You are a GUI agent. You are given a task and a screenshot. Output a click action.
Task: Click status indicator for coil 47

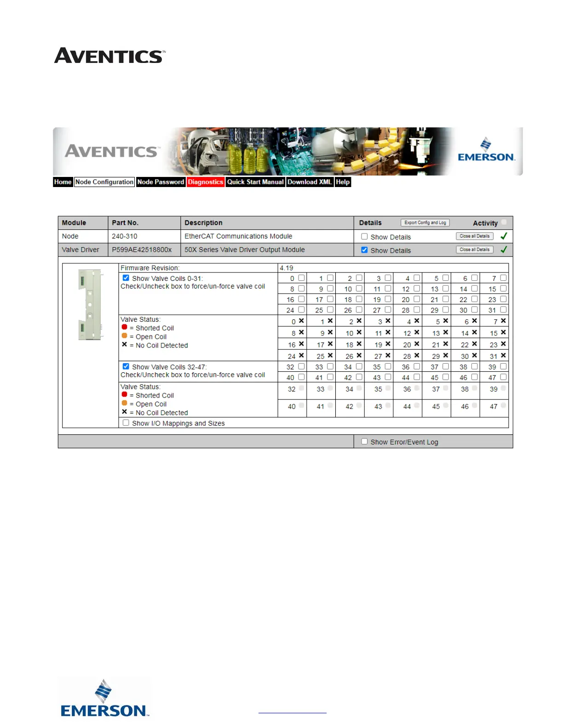tap(503, 406)
